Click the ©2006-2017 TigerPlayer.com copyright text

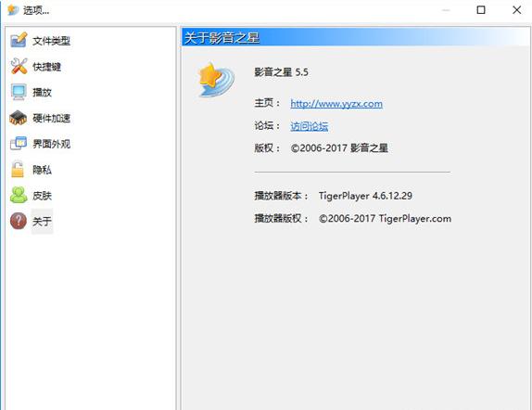pos(385,218)
